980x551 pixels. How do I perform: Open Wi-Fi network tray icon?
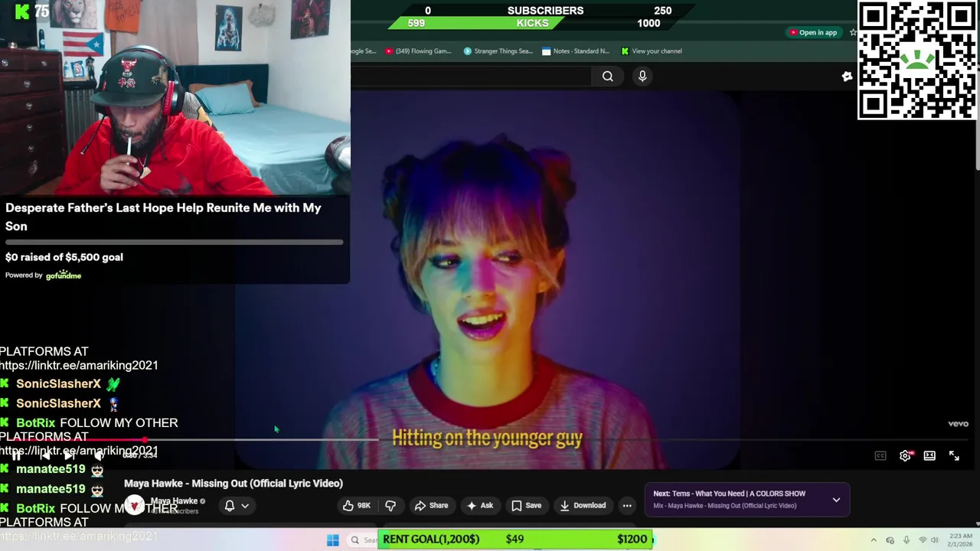pos(923,540)
